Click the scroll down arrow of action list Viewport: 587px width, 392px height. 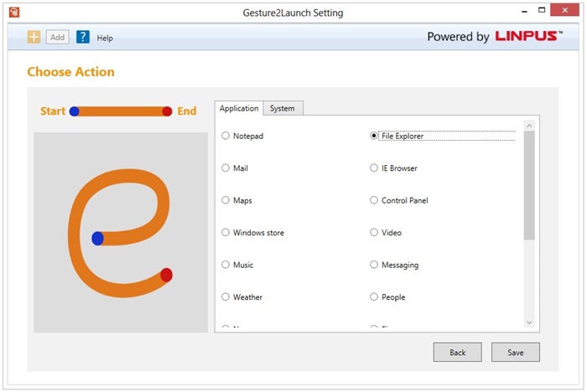click(x=529, y=322)
